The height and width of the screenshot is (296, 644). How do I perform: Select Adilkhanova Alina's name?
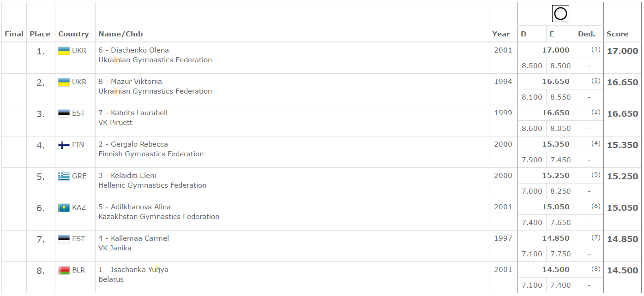[140, 207]
